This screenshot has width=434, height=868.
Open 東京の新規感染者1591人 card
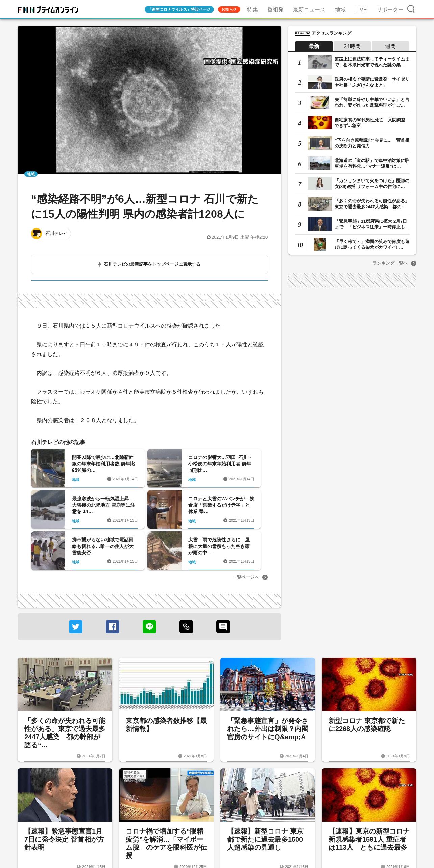pyautogui.click(x=369, y=818)
